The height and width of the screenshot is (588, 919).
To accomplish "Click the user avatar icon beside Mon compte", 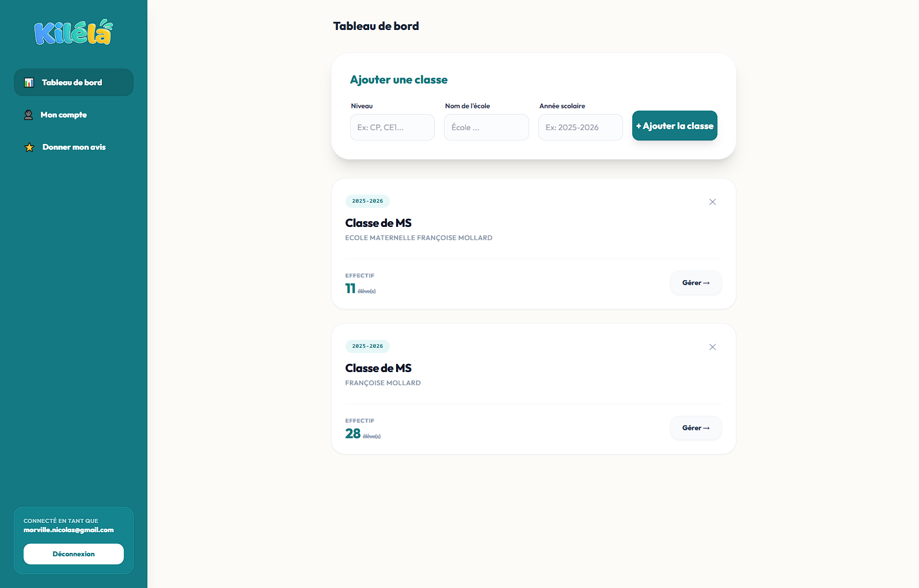I will click(x=28, y=115).
